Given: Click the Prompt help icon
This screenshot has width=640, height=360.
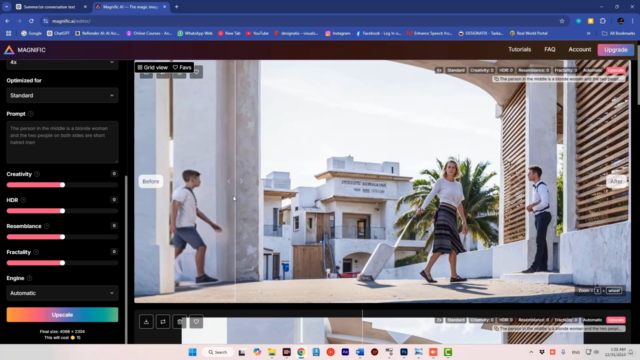Looking at the screenshot, I should [31, 114].
